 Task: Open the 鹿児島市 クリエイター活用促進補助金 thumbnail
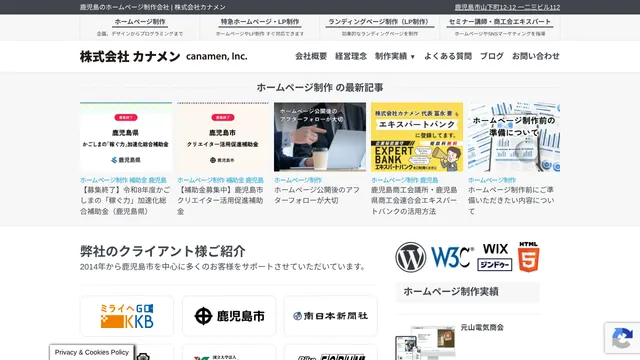pyautogui.click(x=223, y=137)
